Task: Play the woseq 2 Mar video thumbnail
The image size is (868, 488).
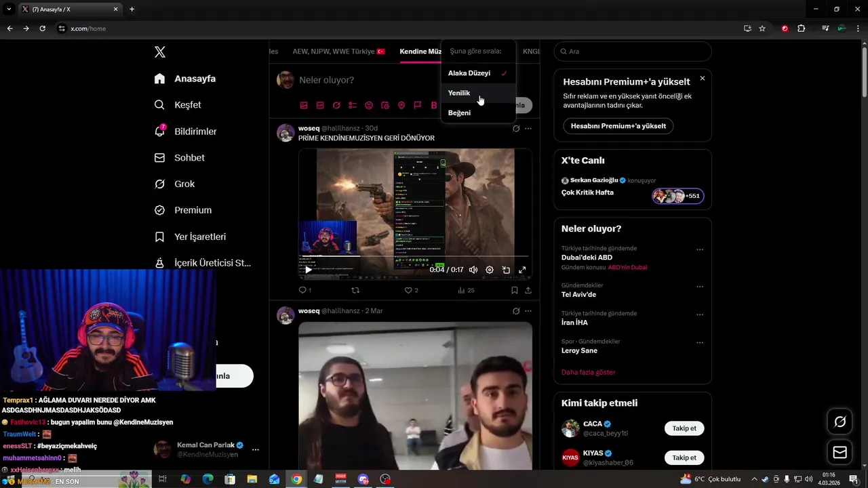Action: click(415, 396)
